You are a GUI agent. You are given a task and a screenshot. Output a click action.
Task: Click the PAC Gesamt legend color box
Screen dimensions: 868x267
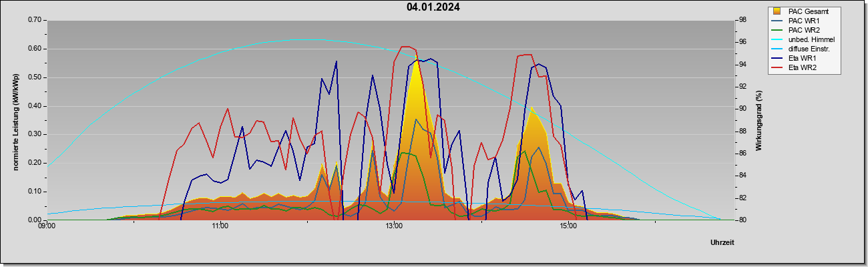coord(777,11)
